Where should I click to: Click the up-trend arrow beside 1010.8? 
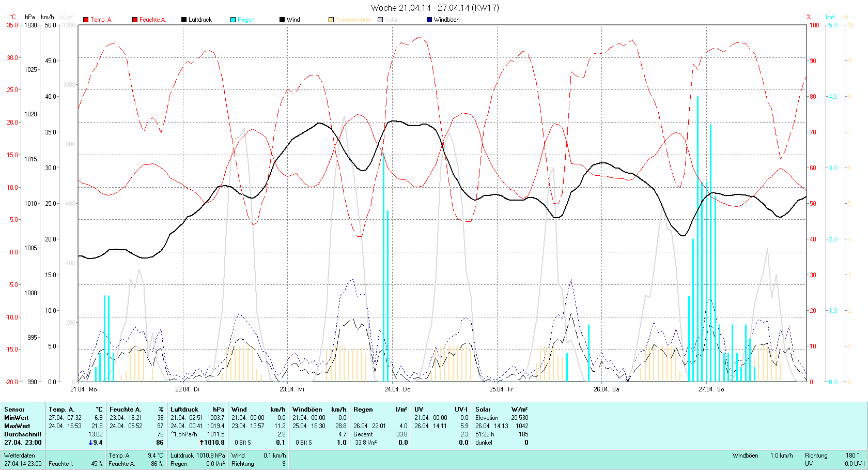point(202,443)
